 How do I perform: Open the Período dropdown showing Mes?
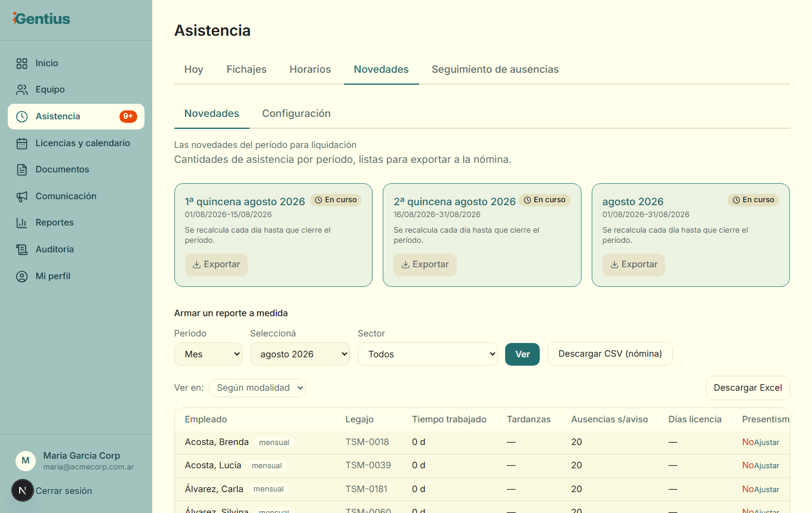[x=208, y=354]
